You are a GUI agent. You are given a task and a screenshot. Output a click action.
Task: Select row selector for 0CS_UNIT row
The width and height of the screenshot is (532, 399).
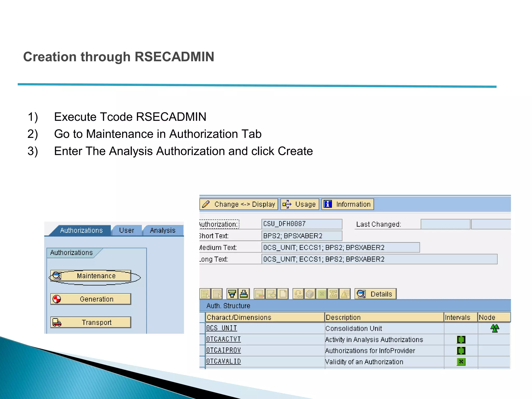click(202, 328)
